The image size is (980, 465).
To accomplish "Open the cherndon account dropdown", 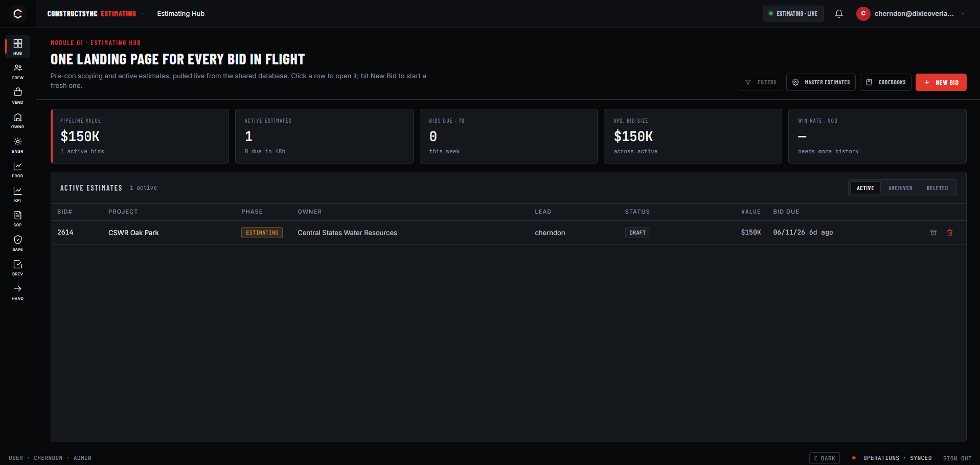I will (910, 14).
